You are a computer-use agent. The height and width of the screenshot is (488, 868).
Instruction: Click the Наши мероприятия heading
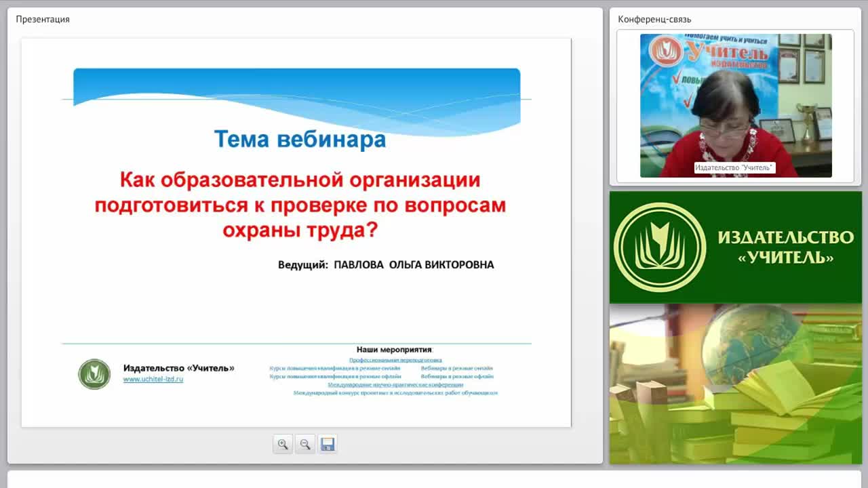tap(394, 350)
